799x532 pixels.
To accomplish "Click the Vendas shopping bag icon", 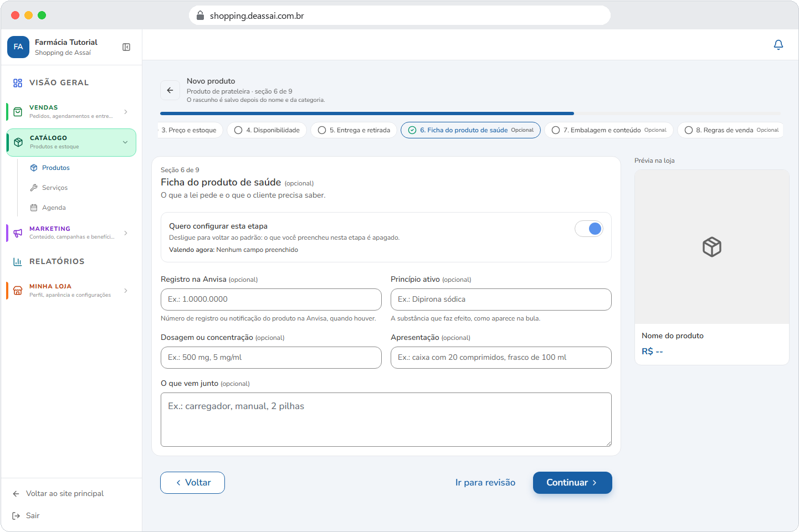I will click(18, 112).
